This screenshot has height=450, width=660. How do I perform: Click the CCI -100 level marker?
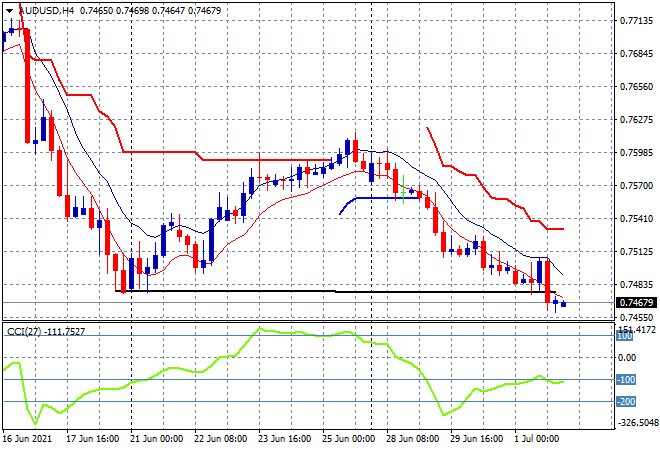[626, 380]
